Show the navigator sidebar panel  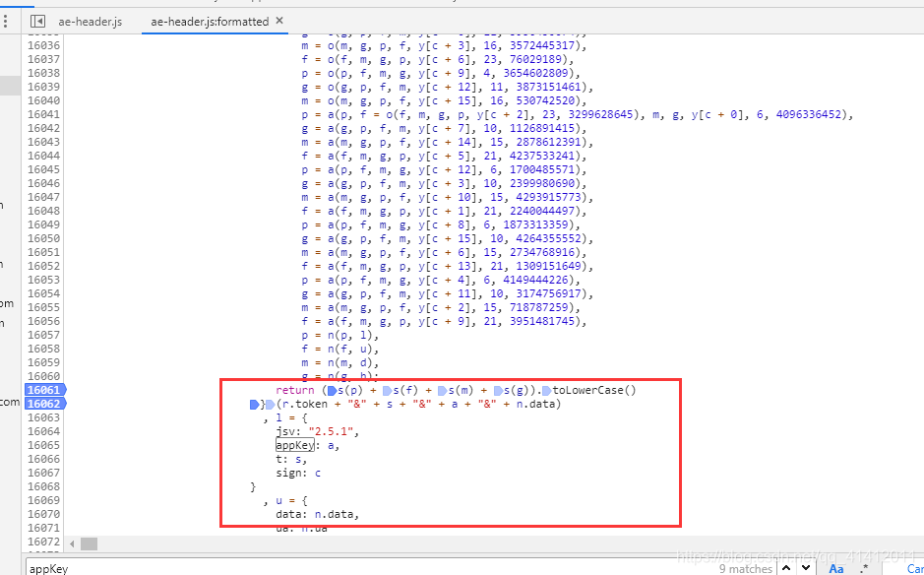[36, 20]
